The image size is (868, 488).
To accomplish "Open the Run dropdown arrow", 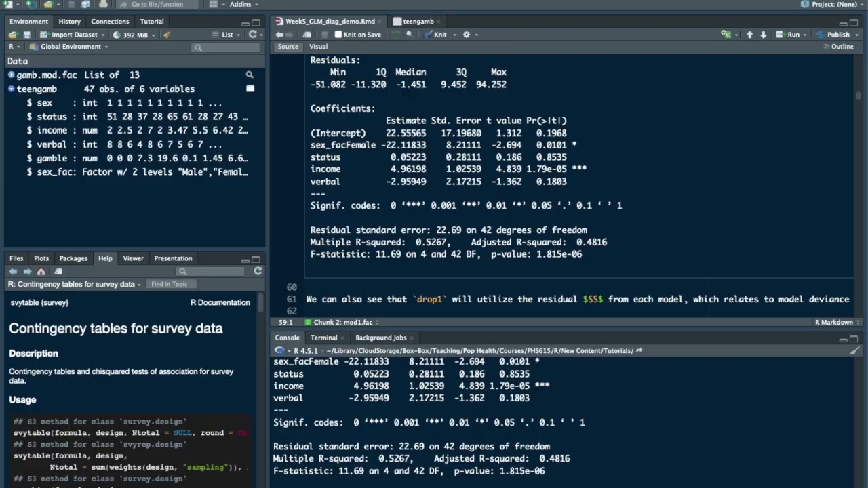I will point(805,35).
